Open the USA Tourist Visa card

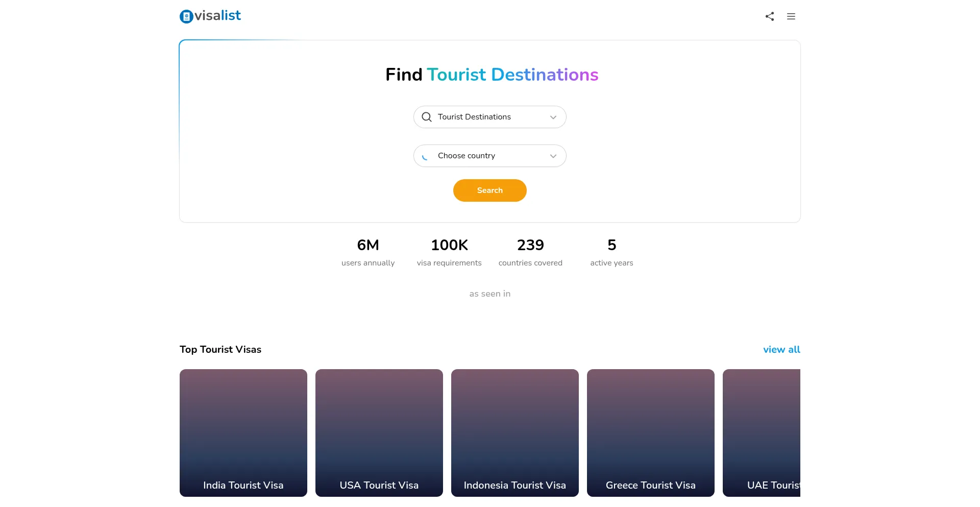click(379, 432)
